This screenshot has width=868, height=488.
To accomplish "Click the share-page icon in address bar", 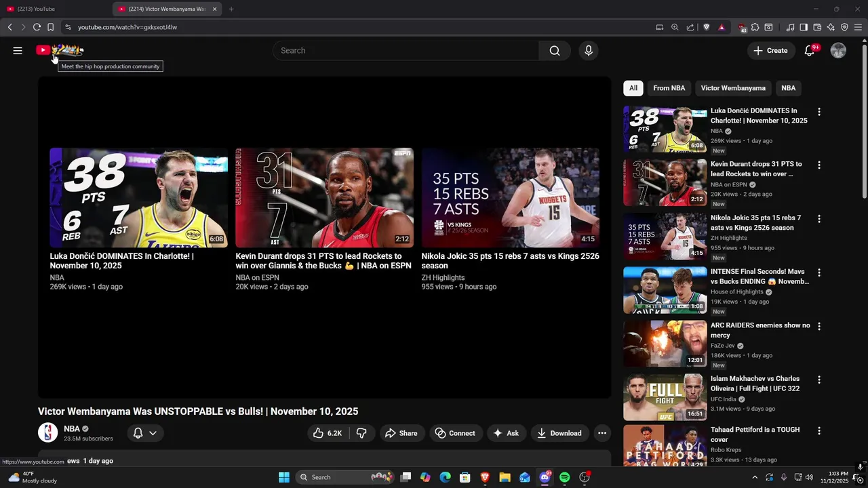I will (x=690, y=27).
